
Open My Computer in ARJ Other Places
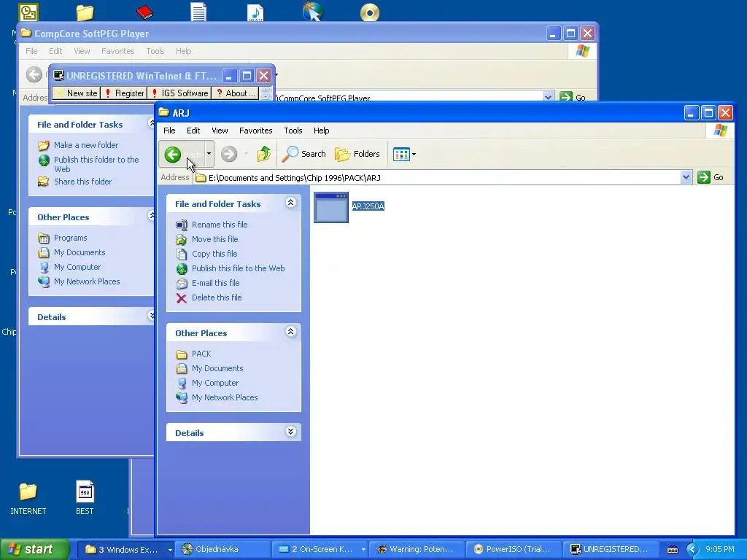point(215,383)
